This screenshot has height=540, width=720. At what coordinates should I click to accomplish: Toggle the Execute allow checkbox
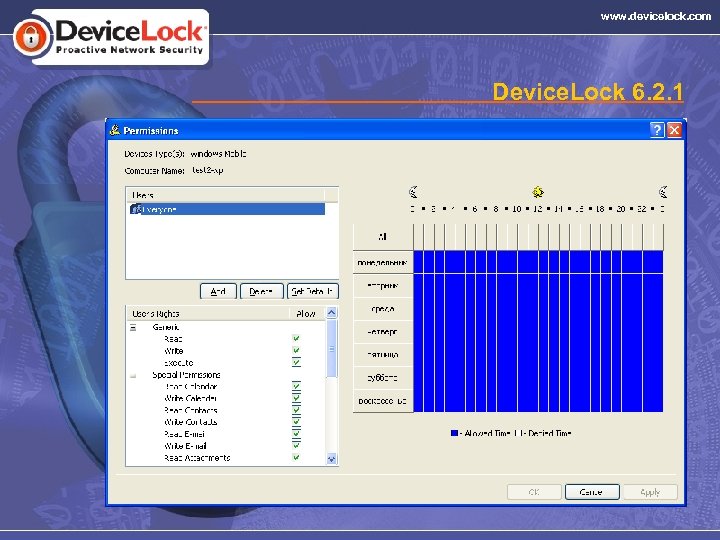[296, 362]
